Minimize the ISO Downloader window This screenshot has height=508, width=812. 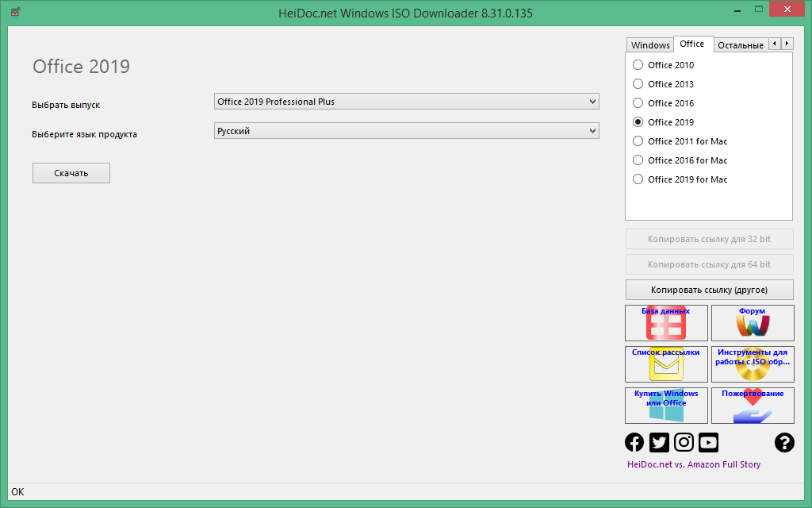tap(737, 10)
